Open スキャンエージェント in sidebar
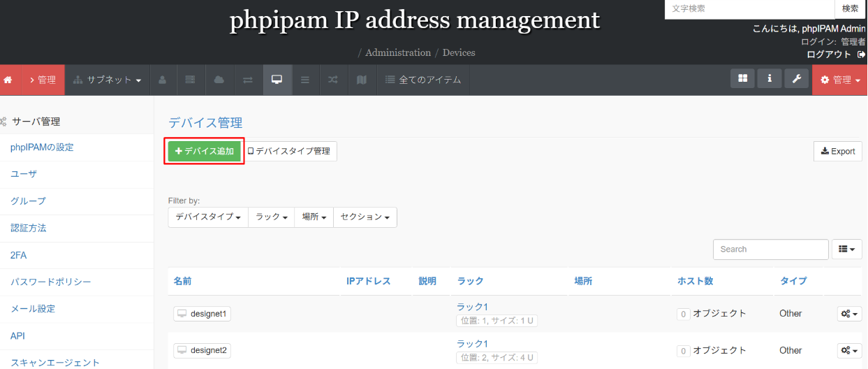Image resolution: width=868 pixels, height=369 pixels. tap(55, 363)
